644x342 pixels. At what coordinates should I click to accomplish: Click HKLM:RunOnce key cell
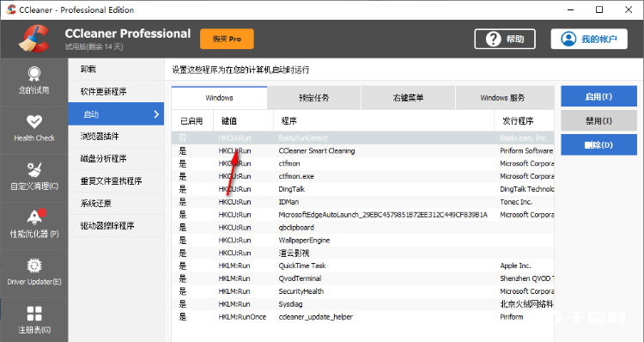(x=242, y=317)
